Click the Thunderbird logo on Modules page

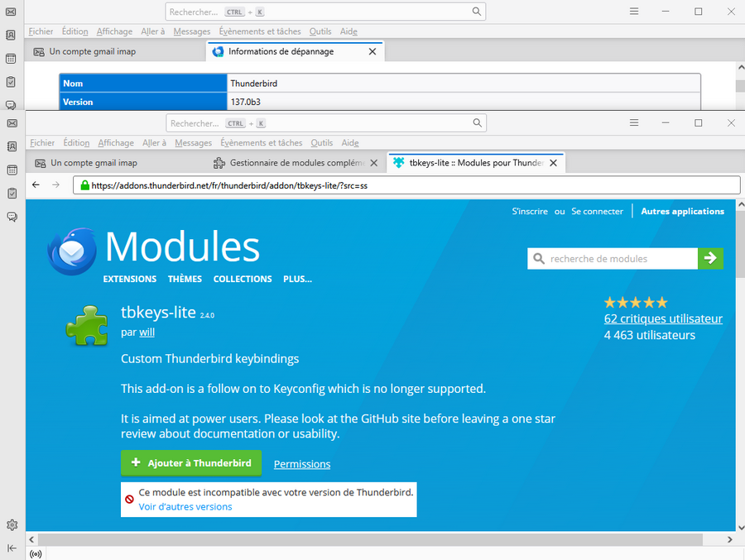click(x=72, y=251)
